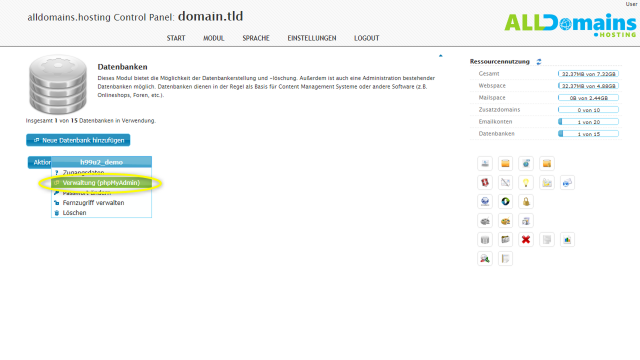640x360 pixels.
Task: Open the notebook page module icon
Action: tap(505, 259)
